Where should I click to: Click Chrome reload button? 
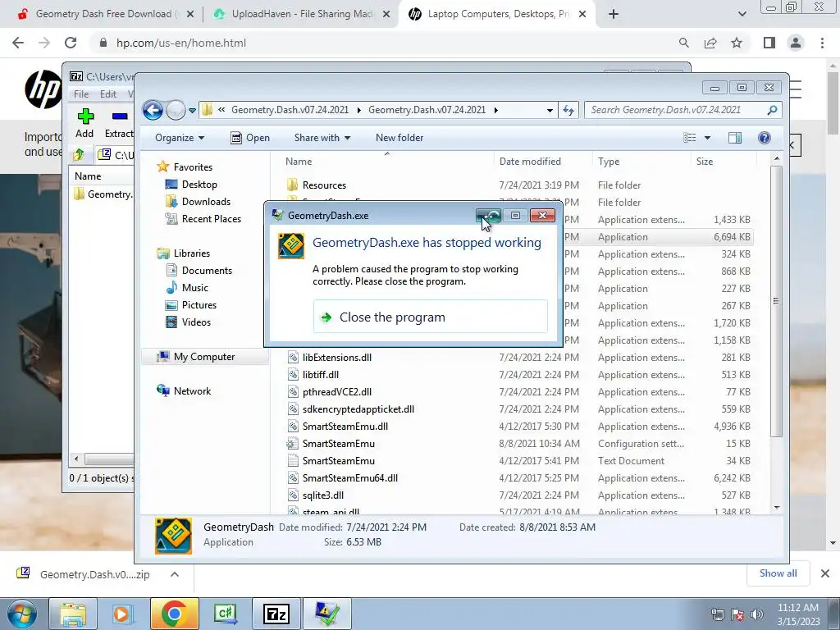[x=71, y=43]
